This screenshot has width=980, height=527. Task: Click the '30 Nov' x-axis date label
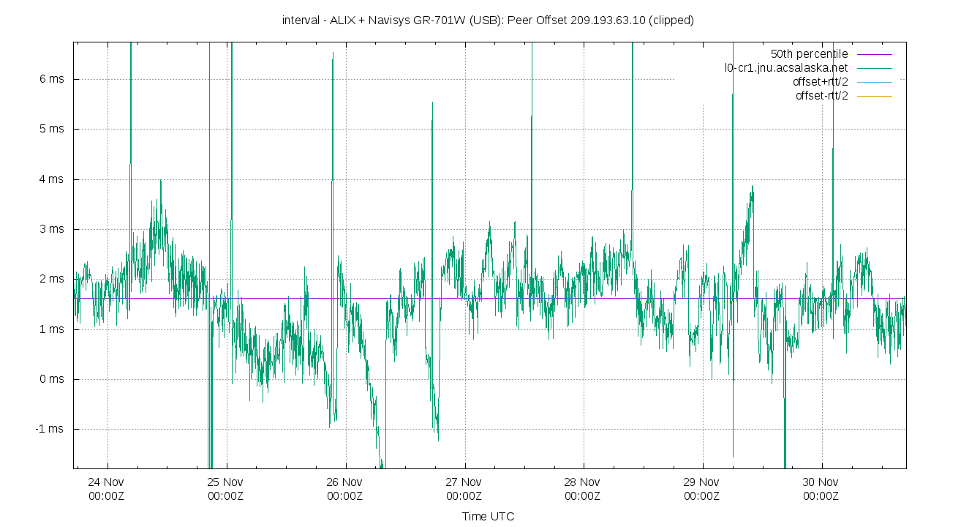(x=822, y=482)
